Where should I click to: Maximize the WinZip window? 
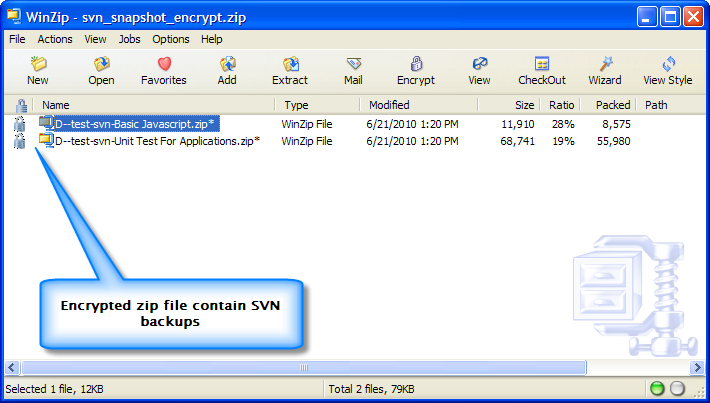point(670,17)
